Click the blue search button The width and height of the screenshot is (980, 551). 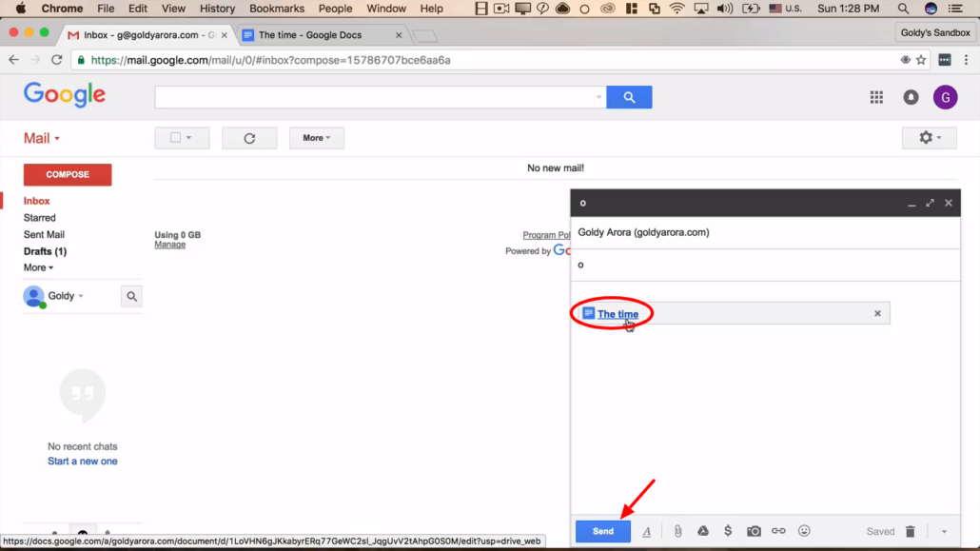click(x=629, y=97)
